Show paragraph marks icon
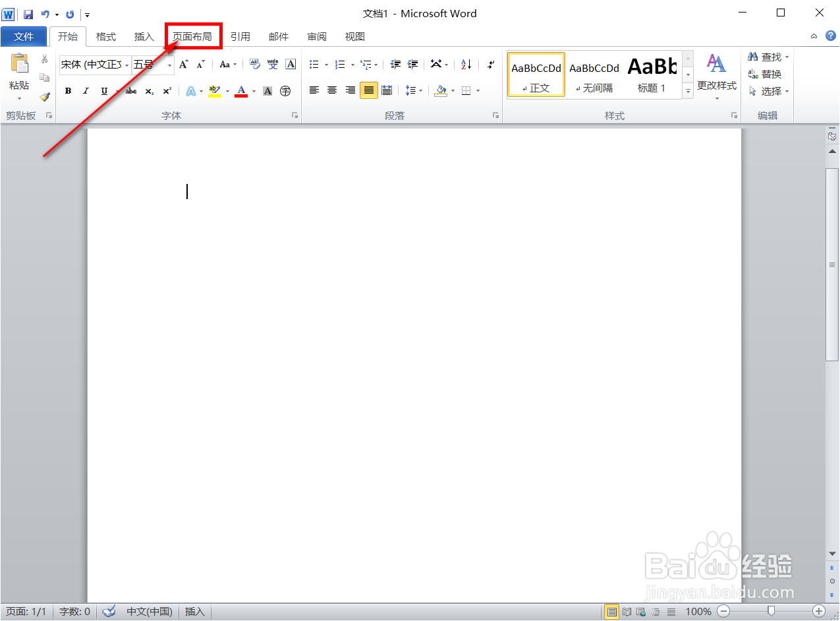The width and height of the screenshot is (840, 621). (x=491, y=65)
